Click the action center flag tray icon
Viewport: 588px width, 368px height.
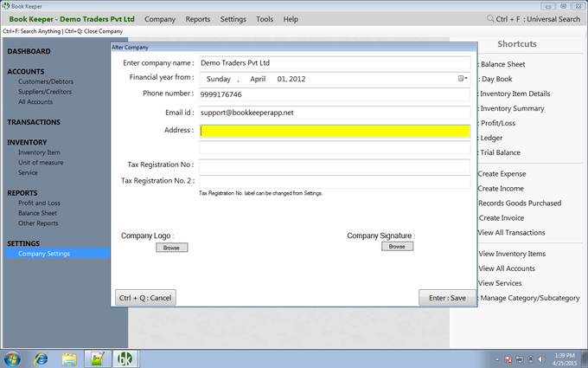click(x=508, y=359)
